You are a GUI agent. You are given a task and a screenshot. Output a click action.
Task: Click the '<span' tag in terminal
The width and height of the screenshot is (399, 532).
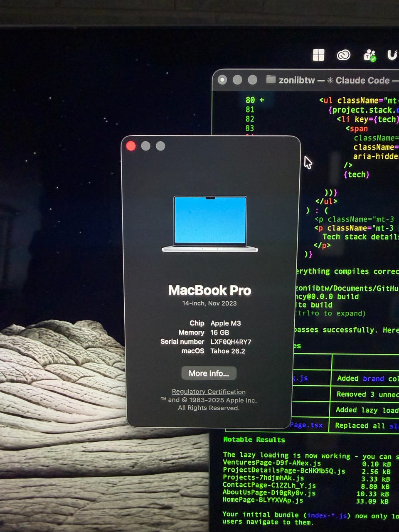(357, 128)
